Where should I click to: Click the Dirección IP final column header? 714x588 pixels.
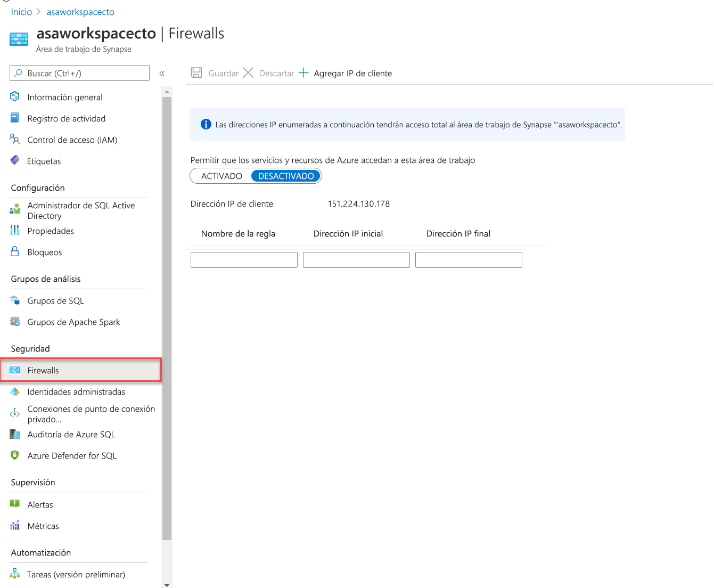click(x=458, y=233)
